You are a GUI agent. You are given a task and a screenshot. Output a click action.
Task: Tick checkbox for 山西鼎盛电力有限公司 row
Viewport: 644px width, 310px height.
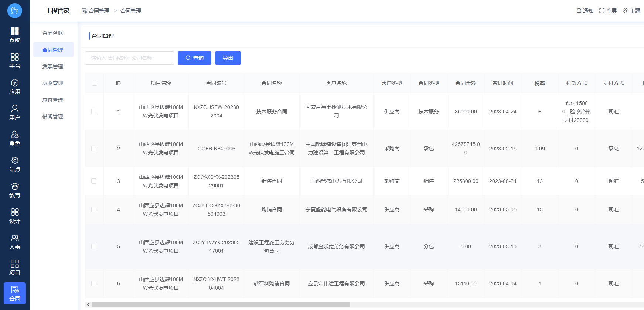coord(94,181)
